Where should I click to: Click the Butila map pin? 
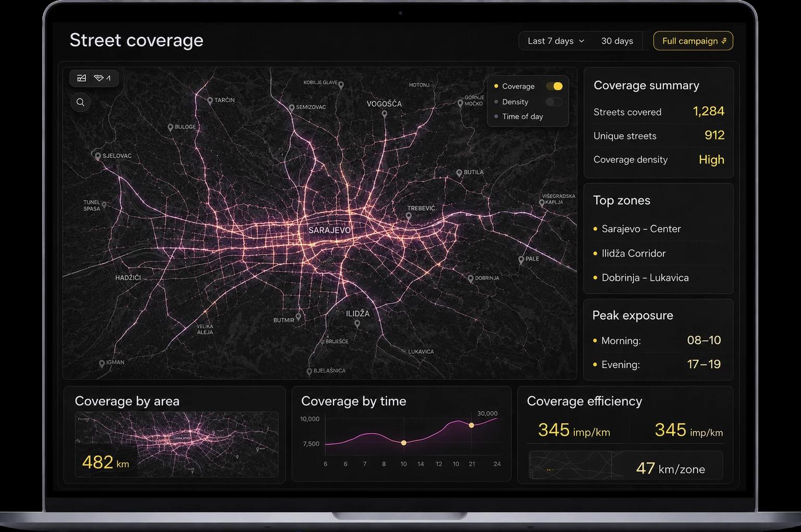[459, 173]
